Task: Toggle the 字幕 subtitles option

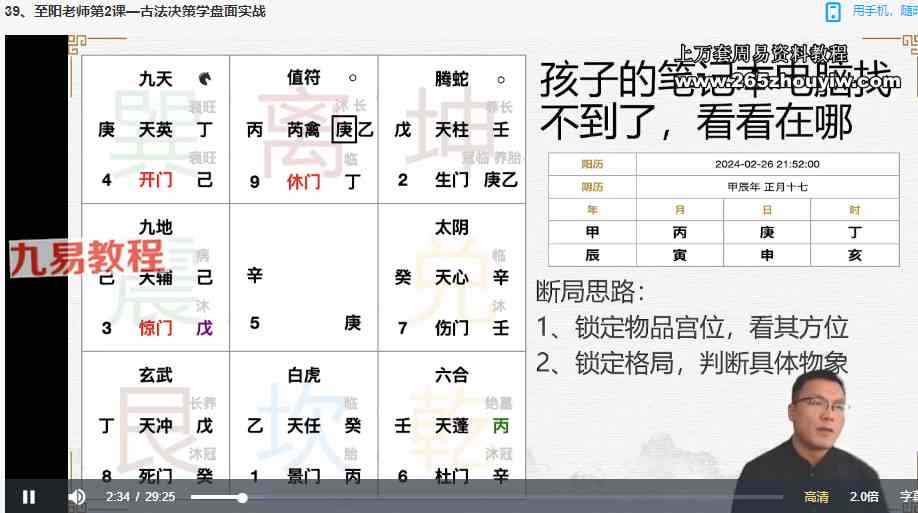Action: [x=907, y=497]
